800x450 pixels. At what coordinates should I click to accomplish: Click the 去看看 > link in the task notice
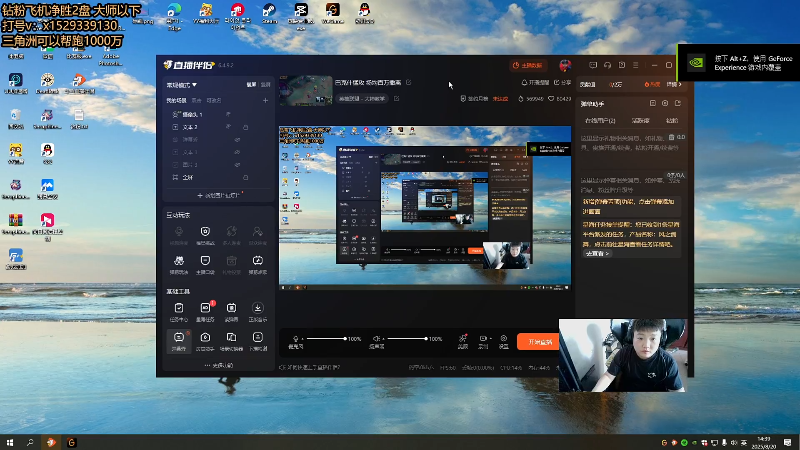[x=597, y=254]
